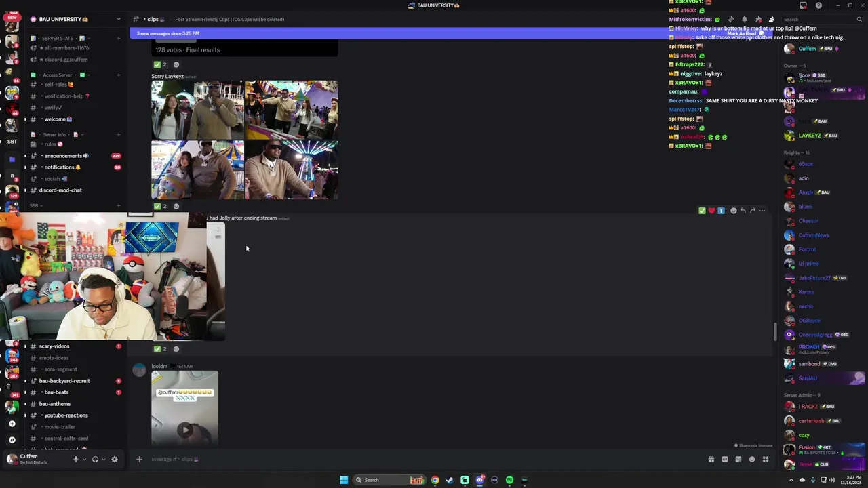This screenshot has height=488, width=868.
Task: Open top-left carnival photo in Sorry Laykeyz post
Action: [197, 110]
